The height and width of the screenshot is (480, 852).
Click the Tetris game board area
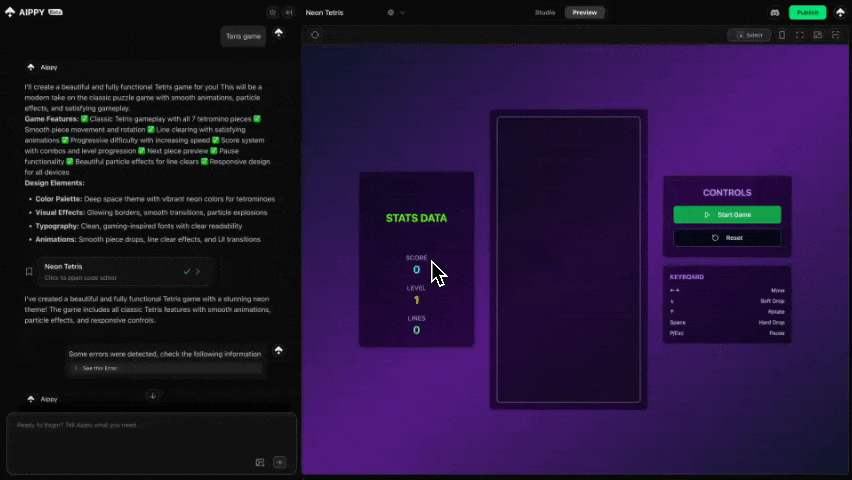tap(568, 260)
